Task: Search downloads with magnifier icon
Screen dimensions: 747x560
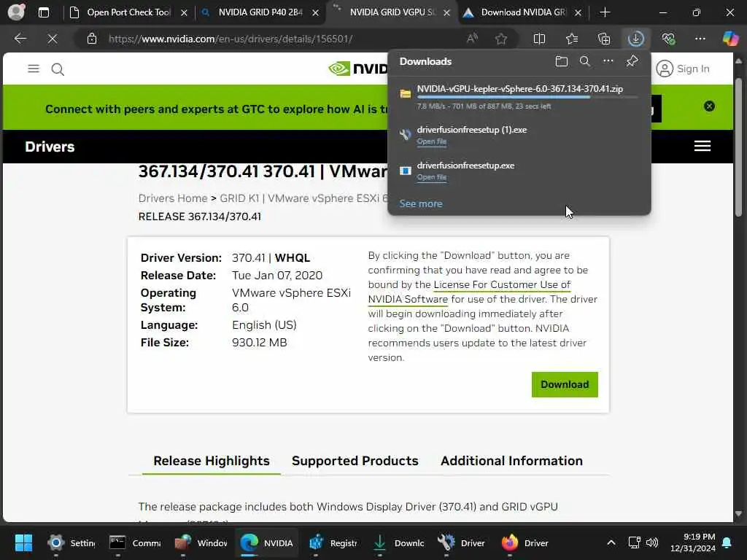Action: pos(584,61)
